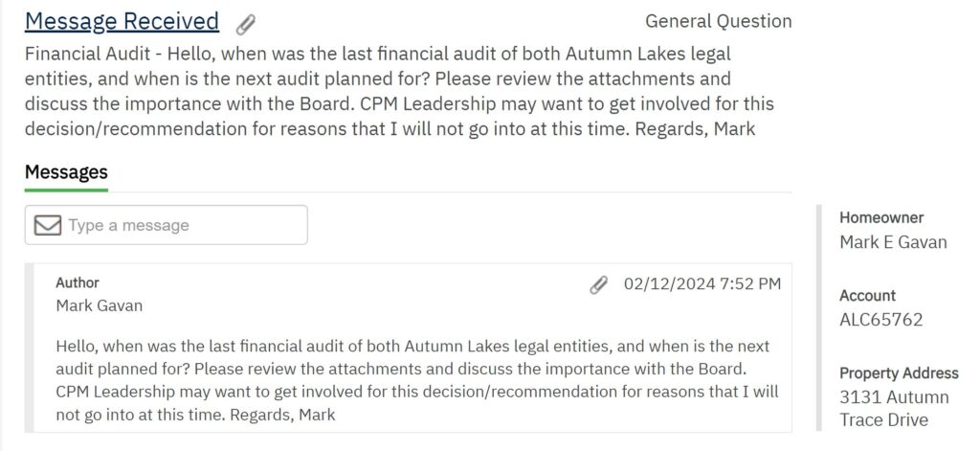Screen dimensions: 980x451
Task: Click the Property Address label
Action: [x=899, y=372]
